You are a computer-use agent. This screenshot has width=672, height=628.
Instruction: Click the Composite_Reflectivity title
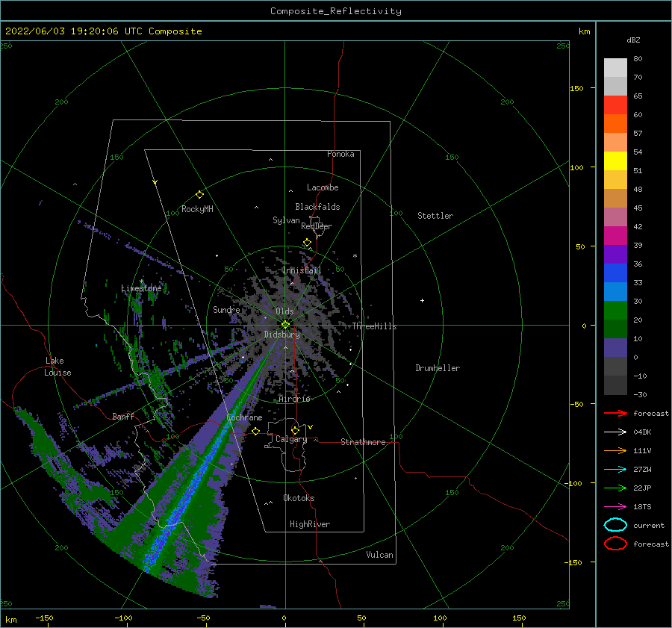pos(335,11)
